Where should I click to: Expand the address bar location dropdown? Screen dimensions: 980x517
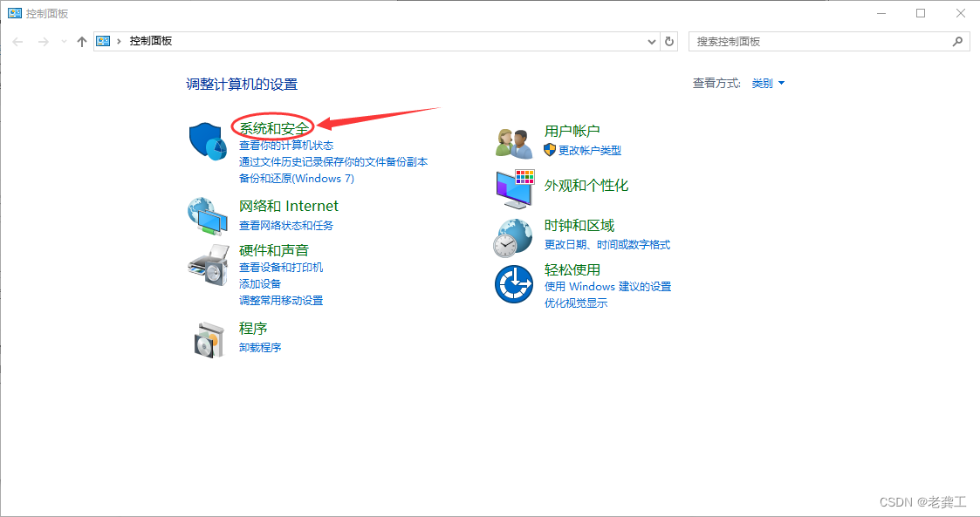point(650,40)
